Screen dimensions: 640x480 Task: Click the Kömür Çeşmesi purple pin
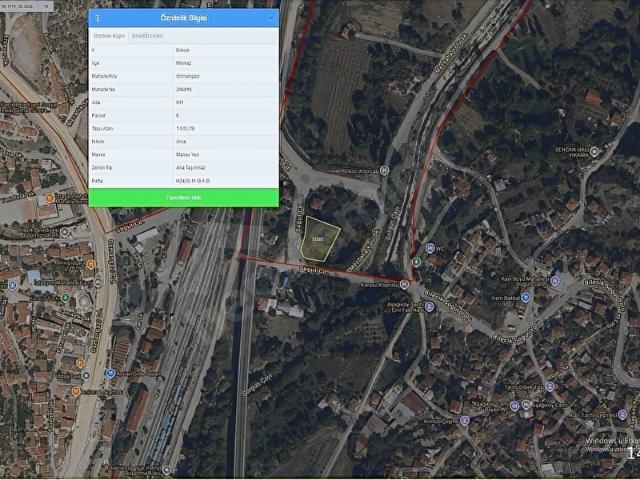[464, 420]
